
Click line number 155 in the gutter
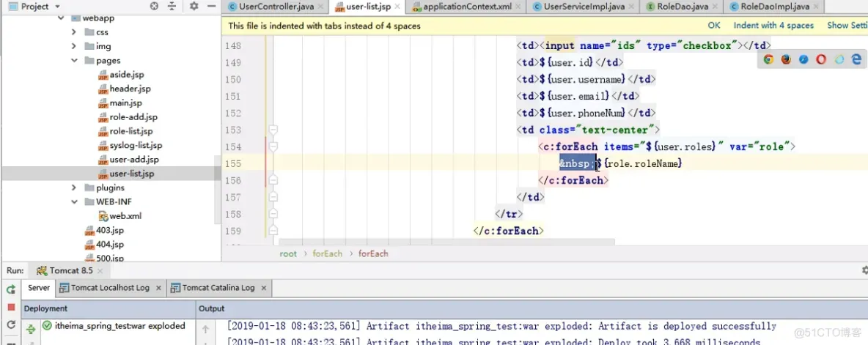click(x=233, y=163)
